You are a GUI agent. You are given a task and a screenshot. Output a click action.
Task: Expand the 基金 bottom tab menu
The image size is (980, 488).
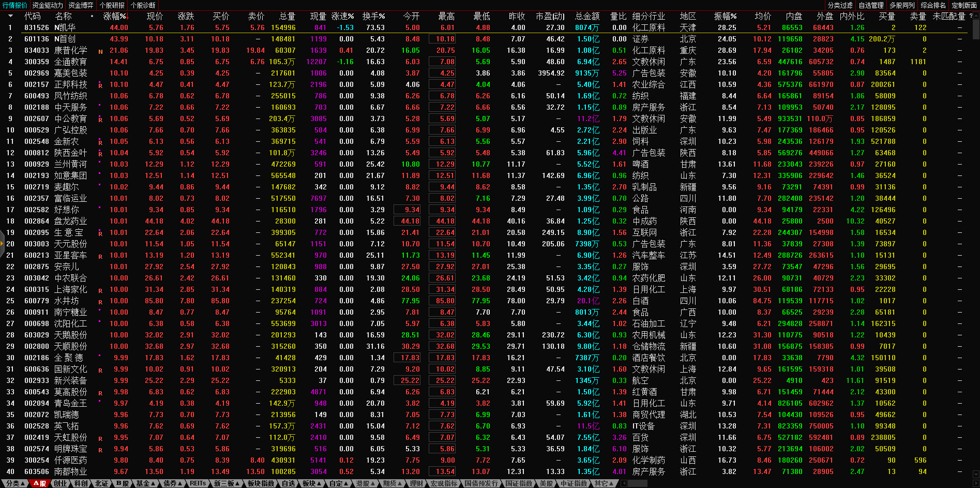145,483
